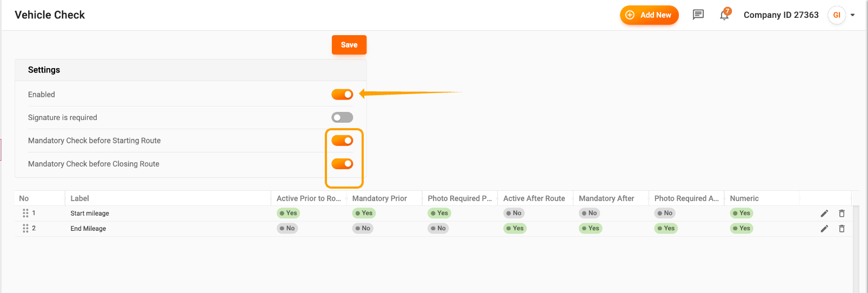This screenshot has height=293, width=868.
Task: Click the Add New button
Action: pyautogui.click(x=649, y=15)
